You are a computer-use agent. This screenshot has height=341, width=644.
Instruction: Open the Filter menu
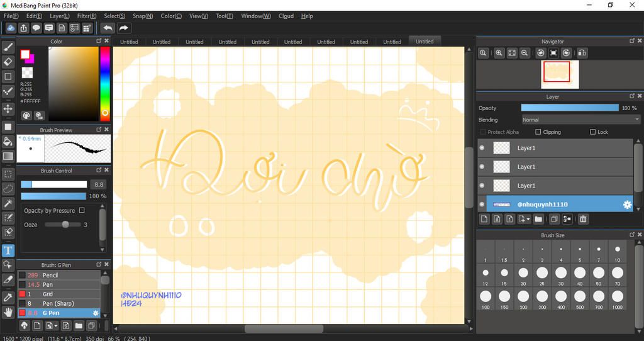point(87,16)
